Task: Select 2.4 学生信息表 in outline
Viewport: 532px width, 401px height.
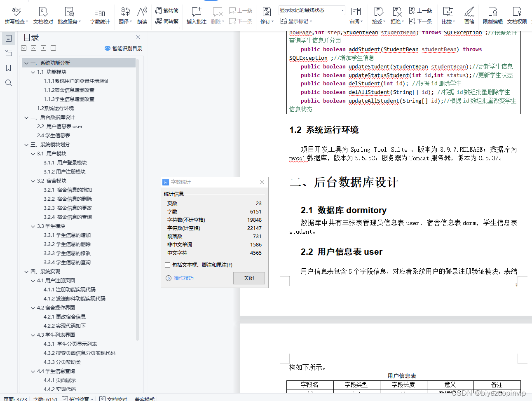Action: tap(54, 136)
